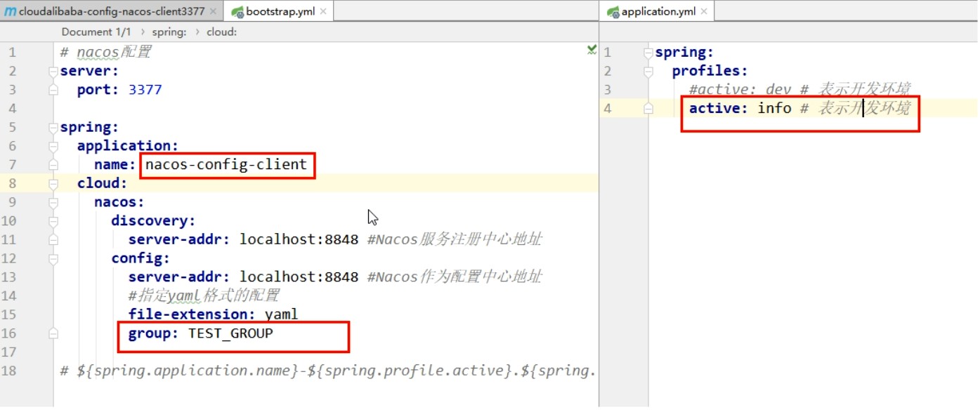Collapse the 'discovery:' block fold marker

[x=53, y=221]
